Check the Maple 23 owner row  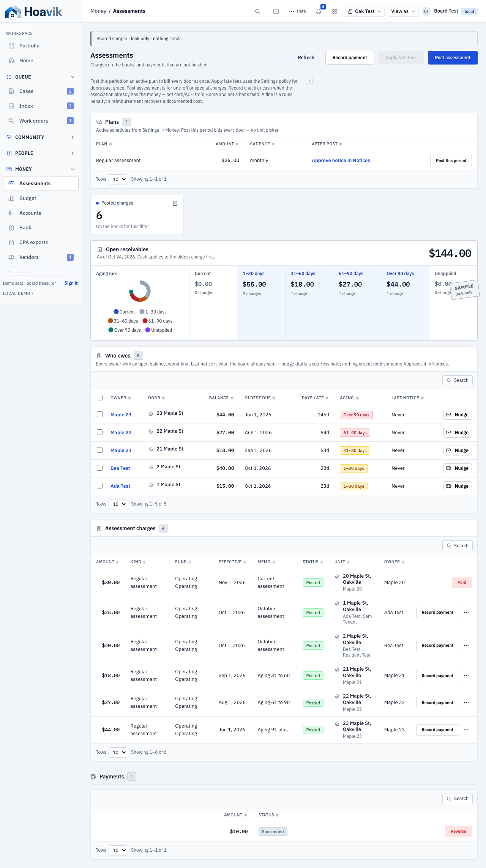(99, 414)
